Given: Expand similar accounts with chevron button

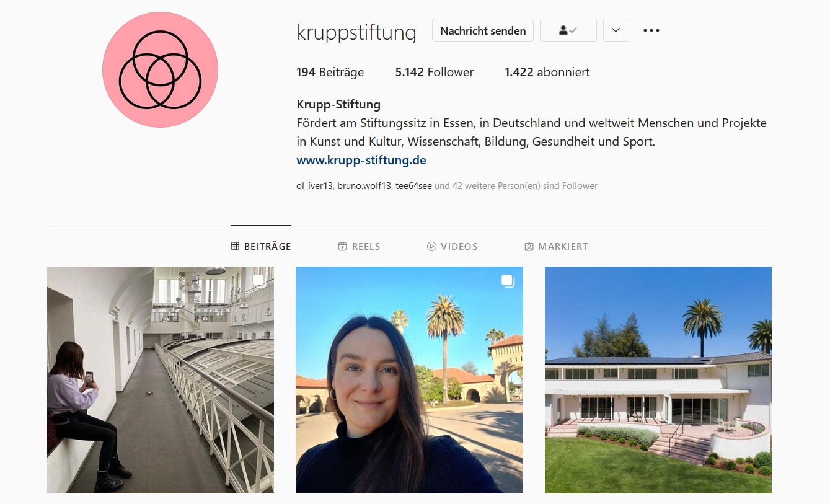Looking at the screenshot, I should click(x=616, y=30).
